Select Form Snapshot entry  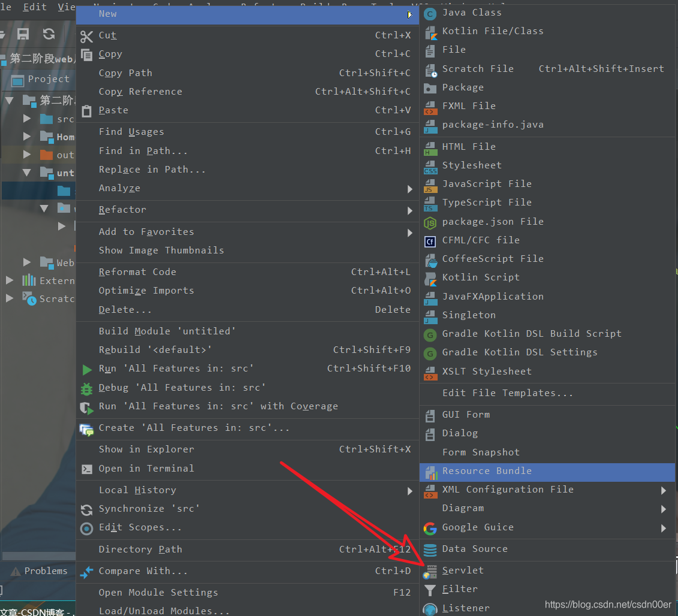pos(547,452)
